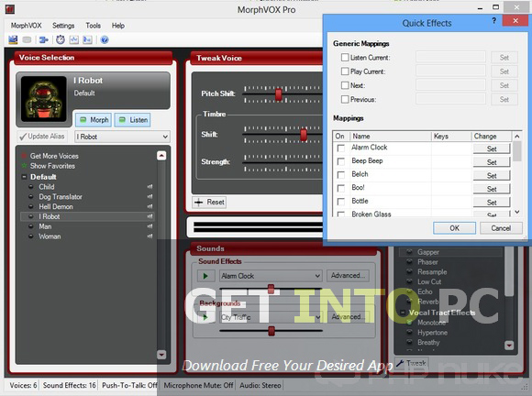Click the Name column header in Mappings

[x=391, y=137]
